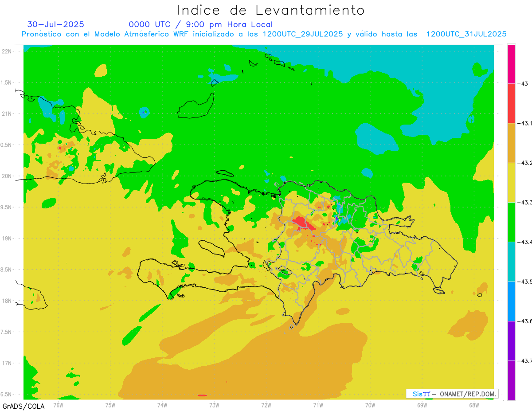Image resolution: width=532 pixels, height=411 pixels.
Task: Click the '76W' longitude label
Action: [58, 405]
